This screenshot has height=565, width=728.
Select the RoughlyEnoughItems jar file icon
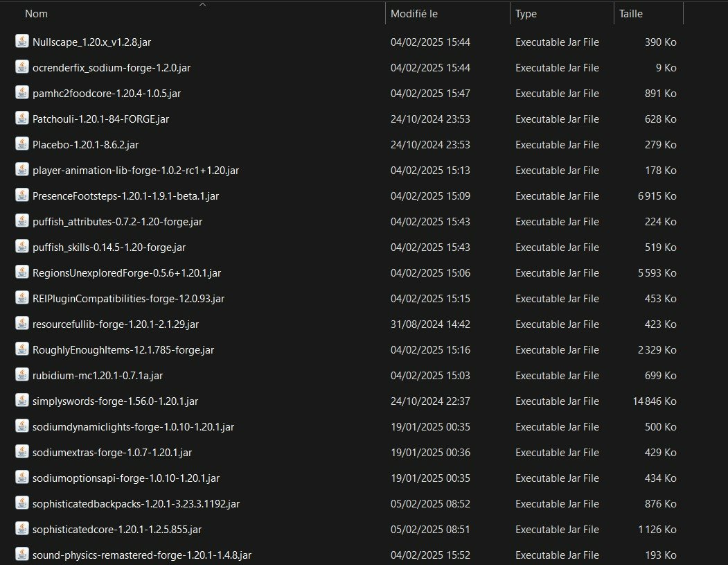coord(22,349)
